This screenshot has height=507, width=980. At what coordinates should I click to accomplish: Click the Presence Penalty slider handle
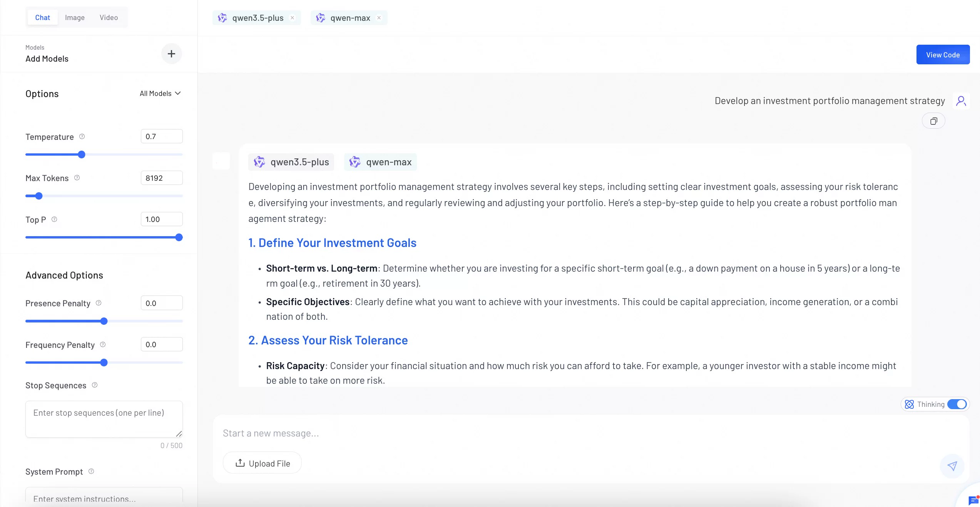tap(104, 321)
